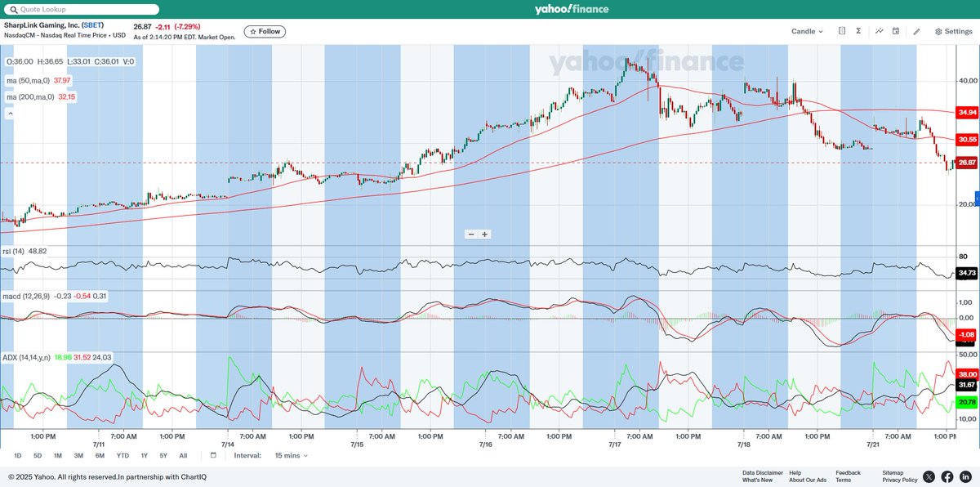
Task: Open the Privacy Policy link
Action: pos(899,480)
